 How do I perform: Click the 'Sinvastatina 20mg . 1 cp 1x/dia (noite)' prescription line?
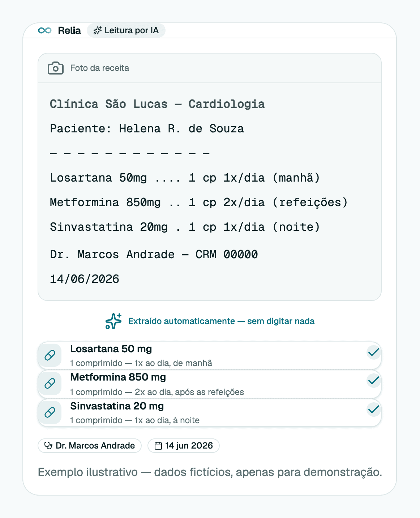tap(185, 227)
